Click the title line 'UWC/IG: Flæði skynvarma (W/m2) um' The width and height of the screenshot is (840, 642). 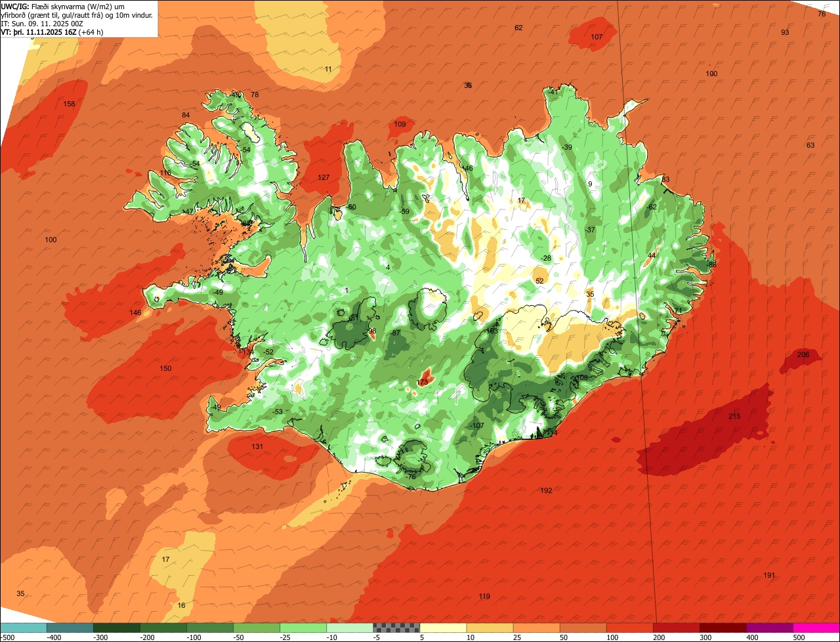coord(64,6)
